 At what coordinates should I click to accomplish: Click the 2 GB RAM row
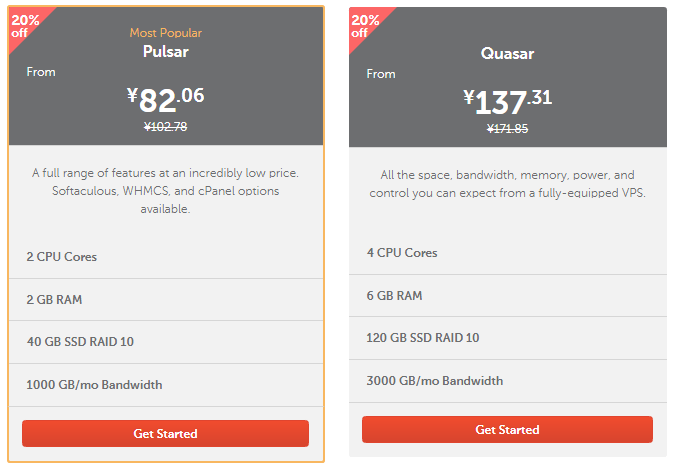point(166,299)
